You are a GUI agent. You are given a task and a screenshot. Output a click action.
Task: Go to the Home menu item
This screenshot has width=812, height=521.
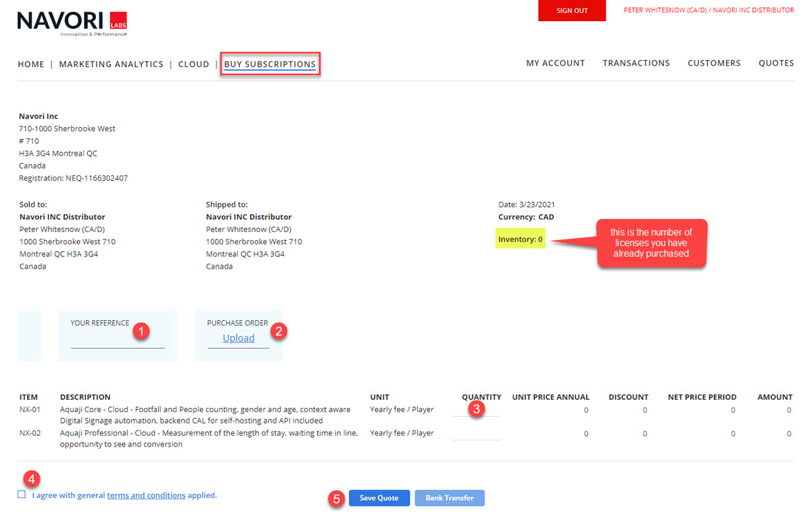[x=31, y=64]
